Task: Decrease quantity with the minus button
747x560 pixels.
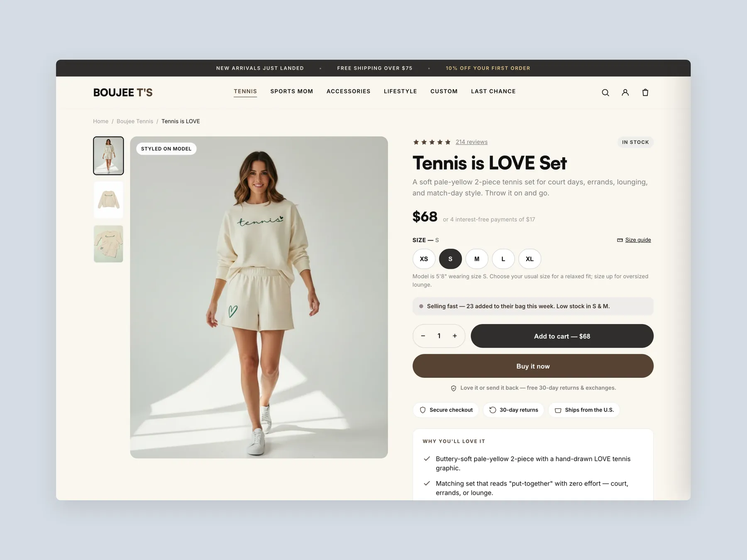Action: 423,336
